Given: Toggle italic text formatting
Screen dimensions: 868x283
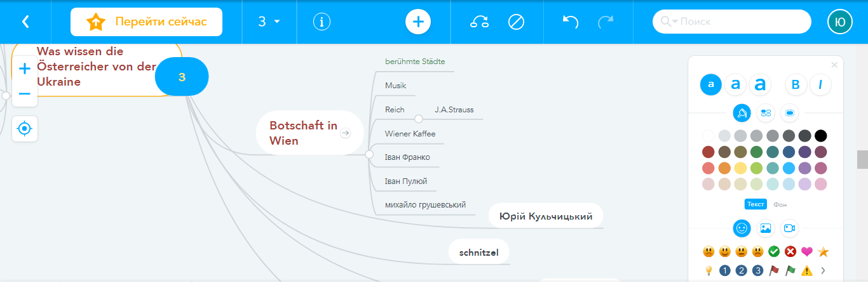Looking at the screenshot, I should coord(820,84).
